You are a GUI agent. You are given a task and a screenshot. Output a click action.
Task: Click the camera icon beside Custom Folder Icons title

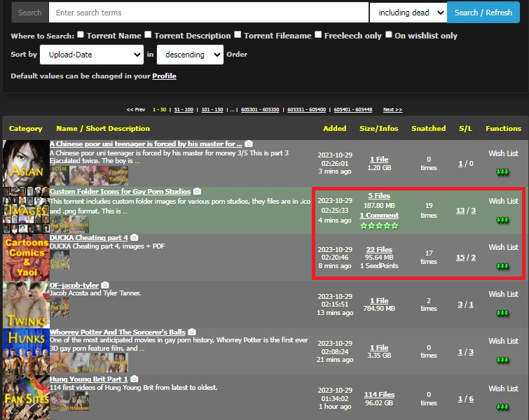198,191
